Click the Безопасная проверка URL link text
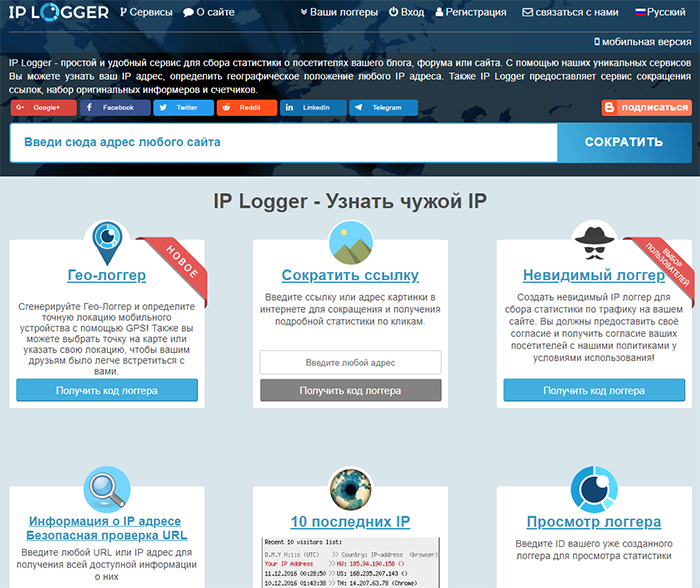Screen dimensions: 700x588 [107, 535]
